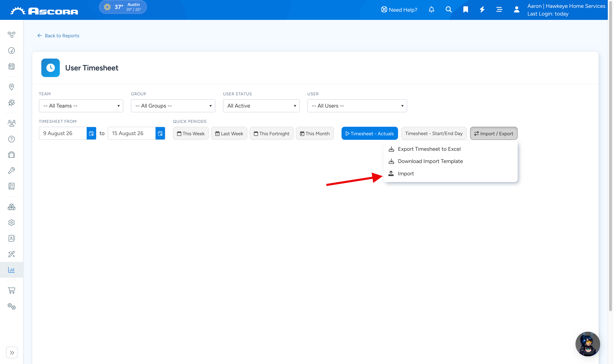Select Import from the dropdown menu
Viewport: 613px width, 364px height.
pyautogui.click(x=406, y=174)
